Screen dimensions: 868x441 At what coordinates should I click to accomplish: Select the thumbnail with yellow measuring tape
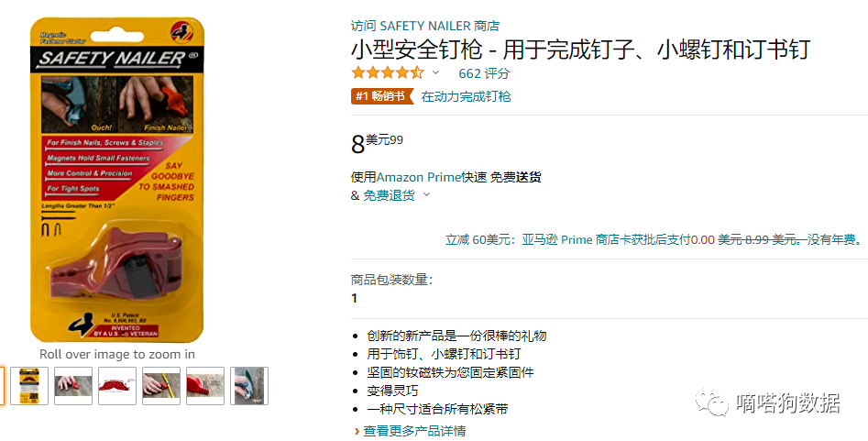pyautogui.click(x=161, y=386)
